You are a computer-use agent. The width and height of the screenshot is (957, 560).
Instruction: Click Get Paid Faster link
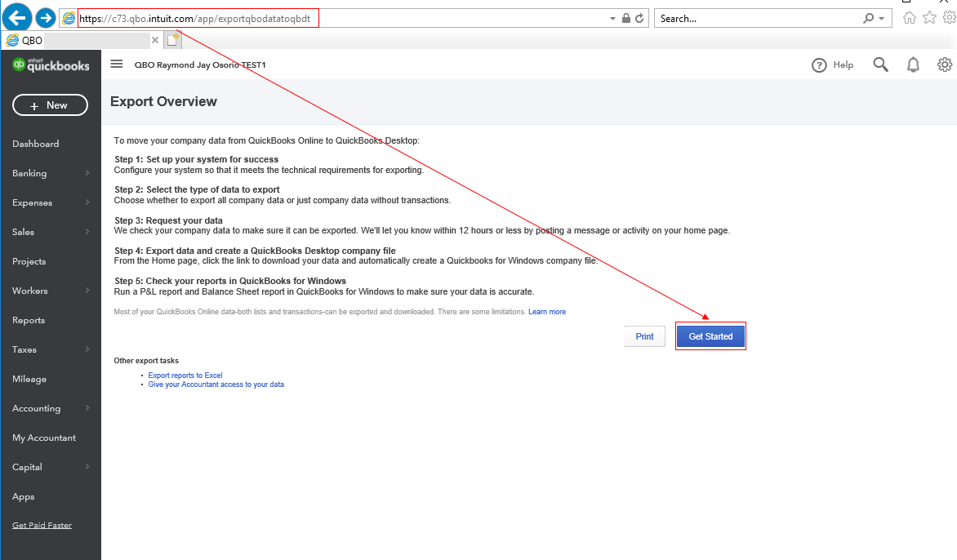42,525
